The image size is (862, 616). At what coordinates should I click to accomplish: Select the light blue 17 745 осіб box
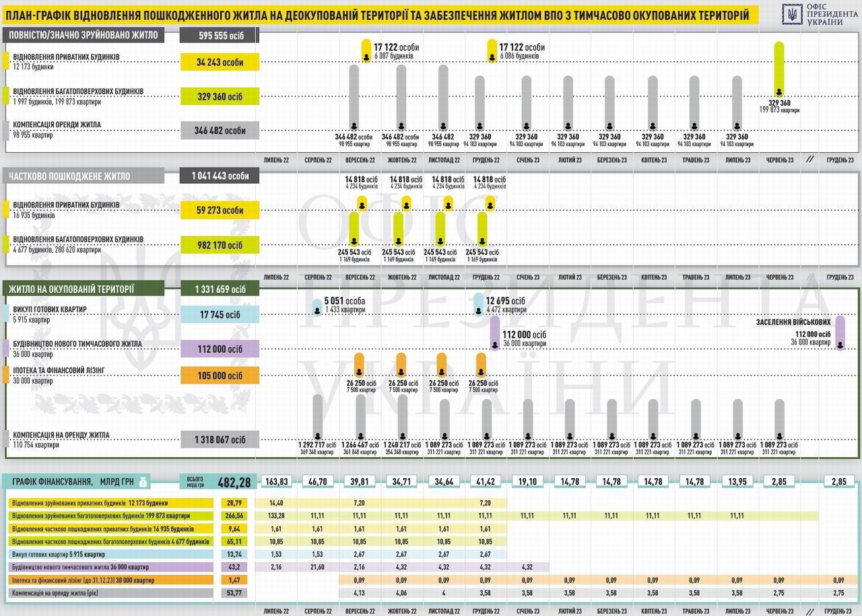[220, 314]
